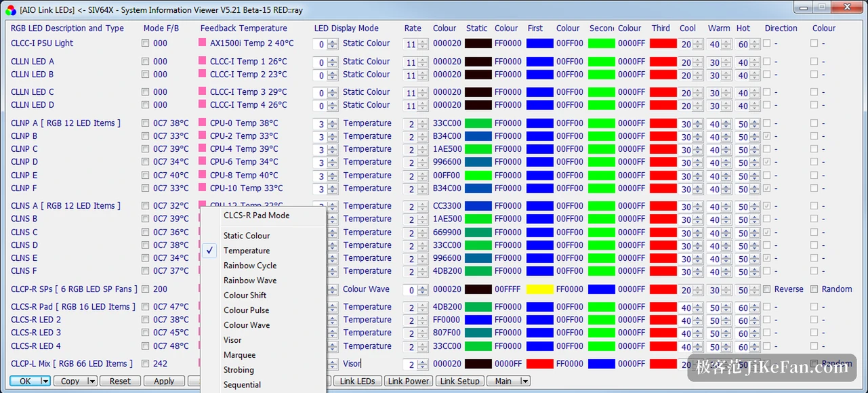The width and height of the screenshot is (868, 393).
Task: Open Link Power
Action: [x=408, y=381]
